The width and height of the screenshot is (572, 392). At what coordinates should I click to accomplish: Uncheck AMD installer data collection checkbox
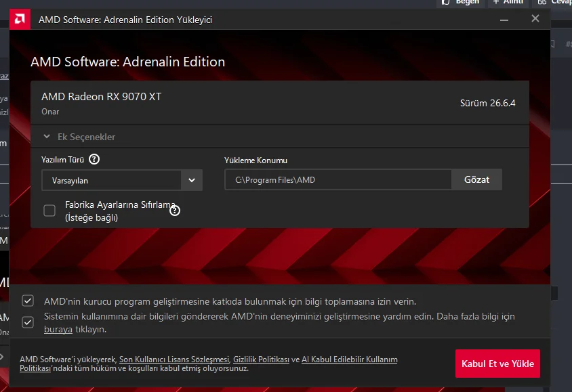[28, 301]
